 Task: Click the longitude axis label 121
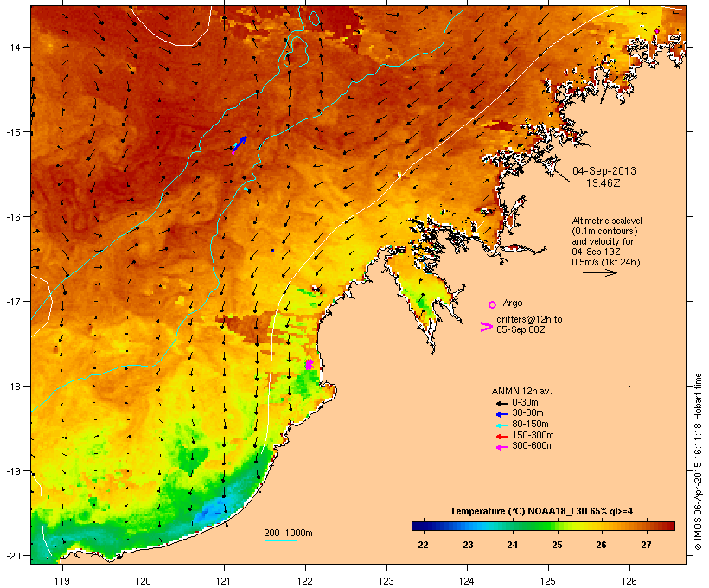[x=224, y=581]
